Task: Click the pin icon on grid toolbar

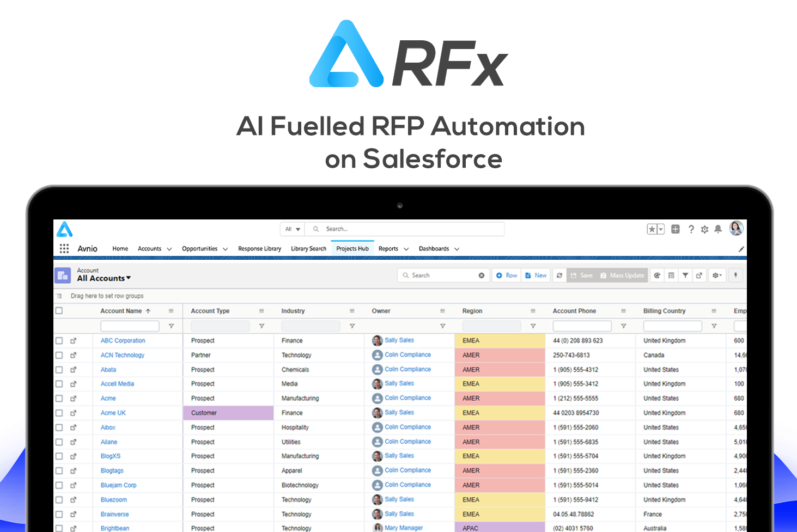Action: [x=735, y=275]
